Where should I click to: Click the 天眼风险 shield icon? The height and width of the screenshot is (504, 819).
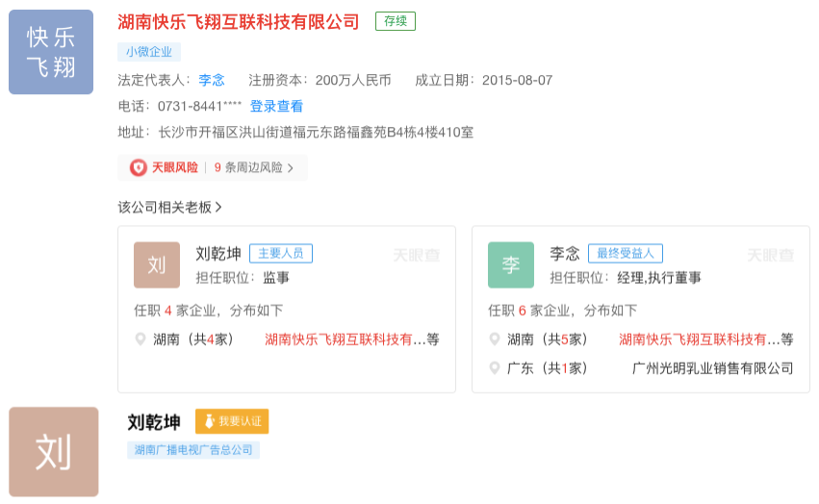click(138, 167)
